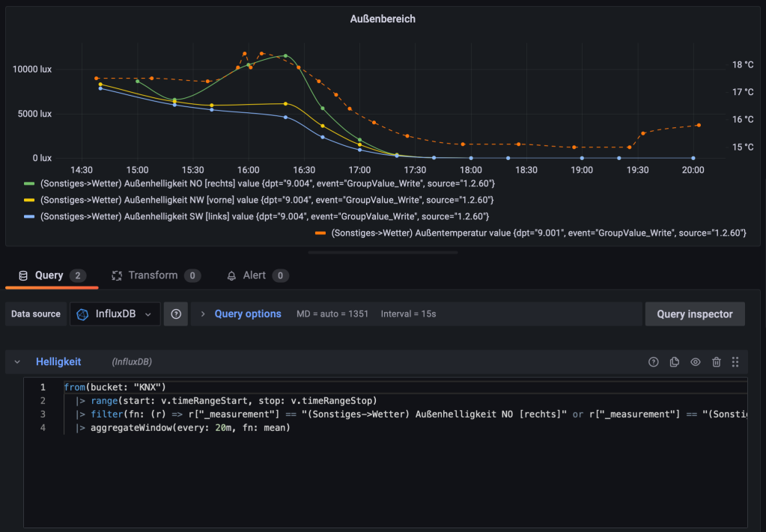
Task: Toggle visibility of the Helligkeit query
Action: click(x=695, y=361)
